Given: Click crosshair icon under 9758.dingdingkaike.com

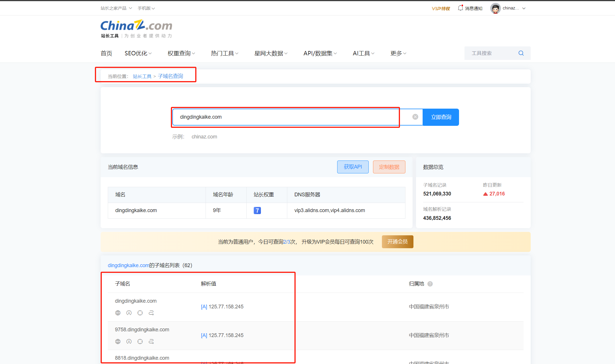Looking at the screenshot, I should (140, 341).
